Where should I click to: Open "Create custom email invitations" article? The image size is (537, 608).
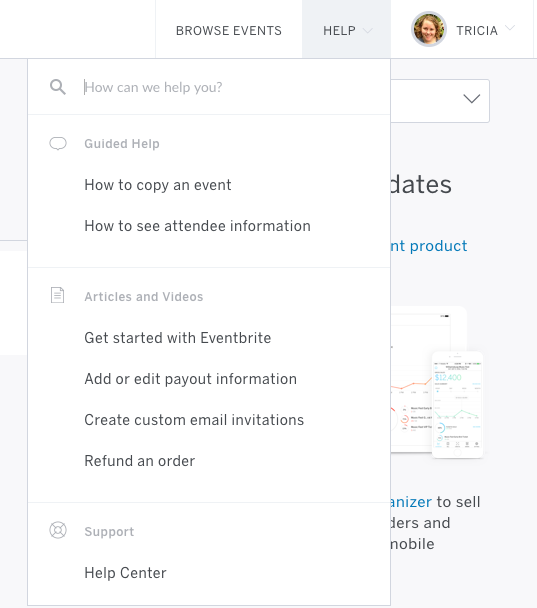[x=194, y=420]
